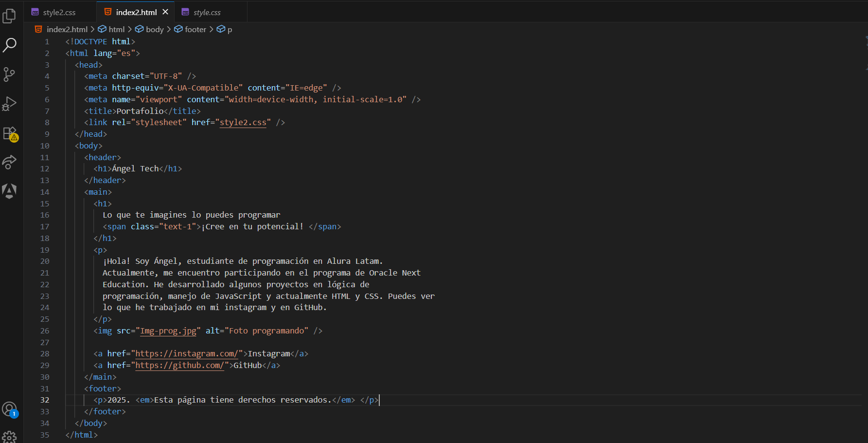The width and height of the screenshot is (868, 443).
Task: Click the content="IE=edge" attribute
Action: [287, 88]
